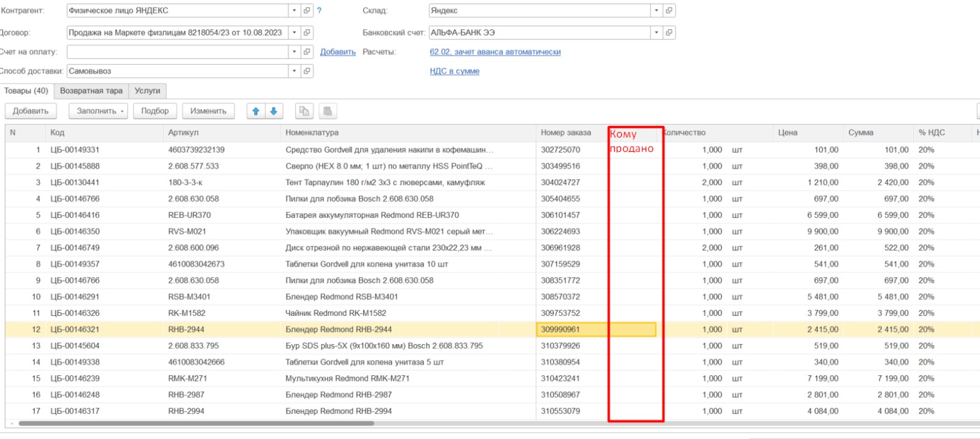The height and width of the screenshot is (439, 980).
Task: Switch to the Услуги tab
Action: click(x=147, y=91)
